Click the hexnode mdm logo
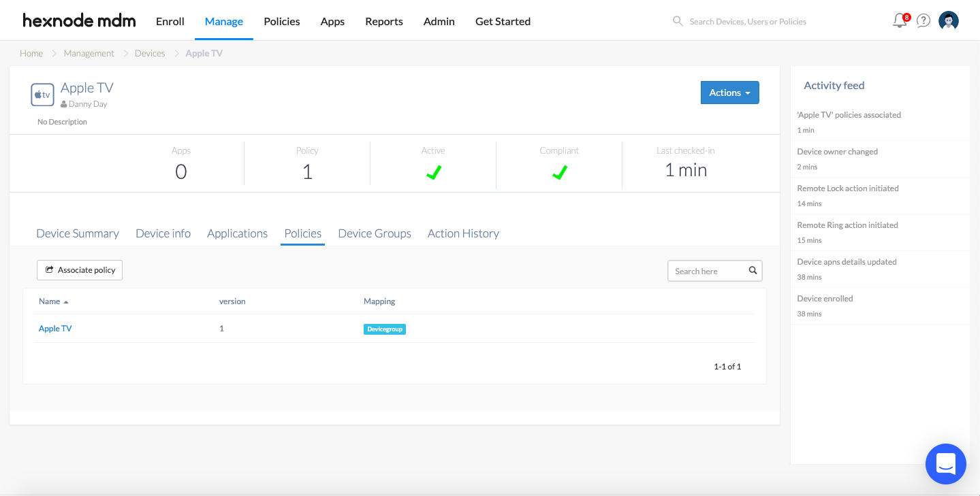Screen dimensions: 980x496 [x=79, y=21]
